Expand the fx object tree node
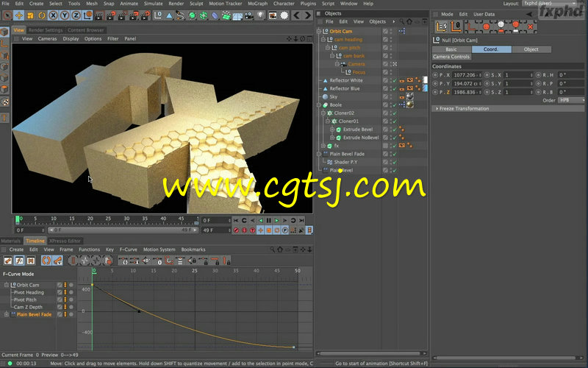 pos(323,146)
